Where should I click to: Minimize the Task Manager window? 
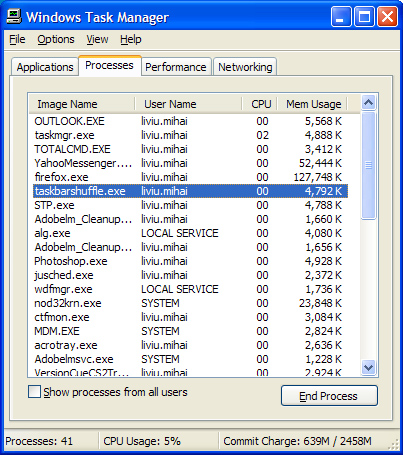pyautogui.click(x=341, y=17)
